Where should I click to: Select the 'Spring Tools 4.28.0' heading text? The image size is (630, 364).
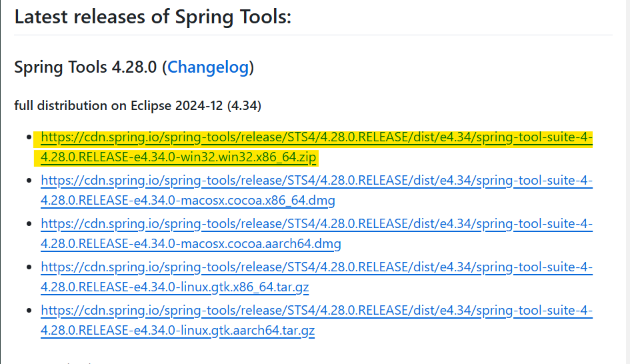point(85,67)
